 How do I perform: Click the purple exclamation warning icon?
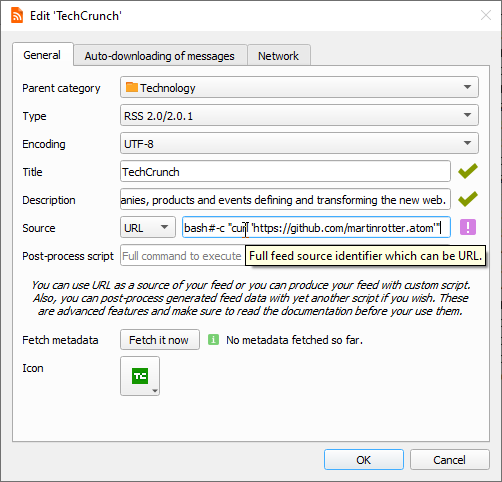pyautogui.click(x=468, y=227)
